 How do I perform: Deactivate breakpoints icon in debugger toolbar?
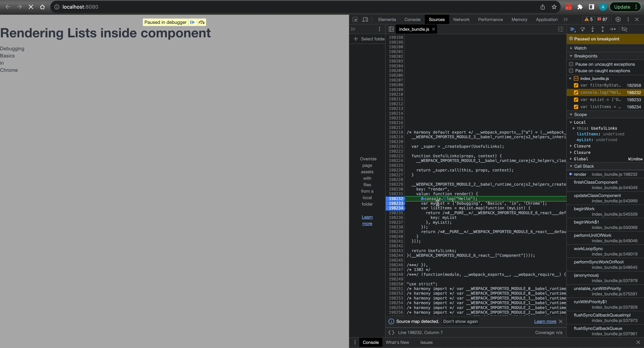click(624, 29)
